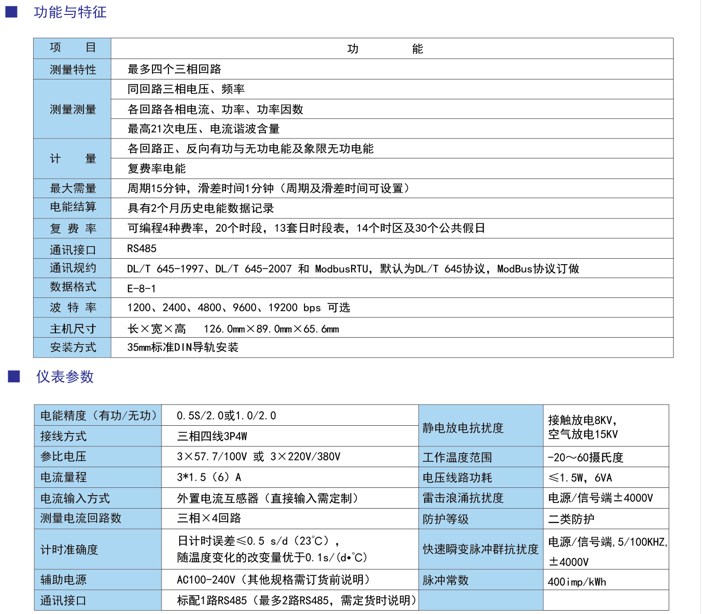
Task: Click the 快速瞬变脉冲群抗扰度 label
Action: 480,550
